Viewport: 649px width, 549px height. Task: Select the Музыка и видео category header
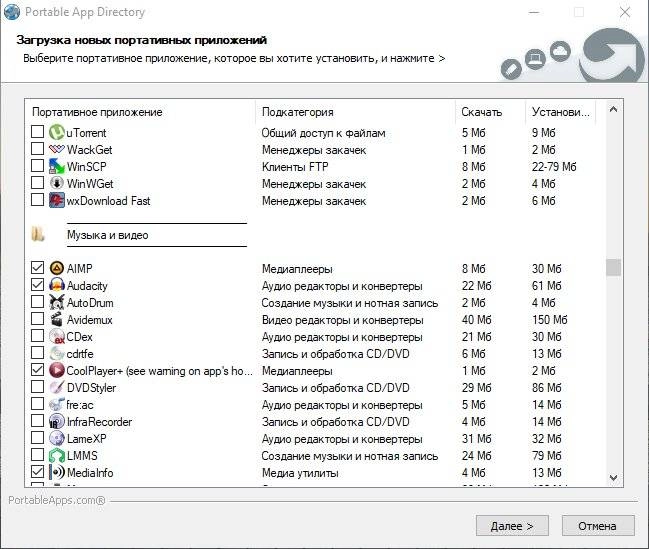coord(108,235)
